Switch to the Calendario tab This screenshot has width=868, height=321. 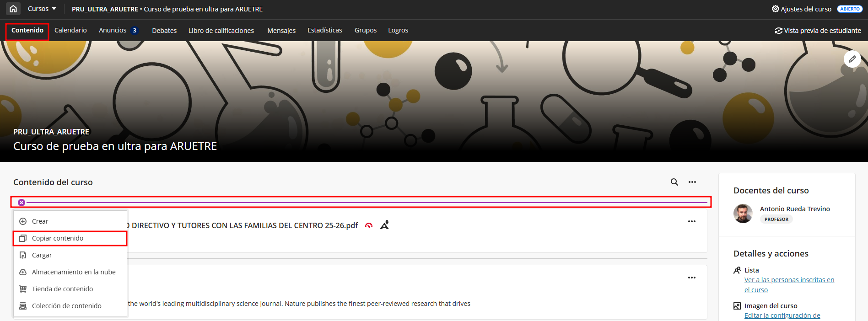coord(70,30)
